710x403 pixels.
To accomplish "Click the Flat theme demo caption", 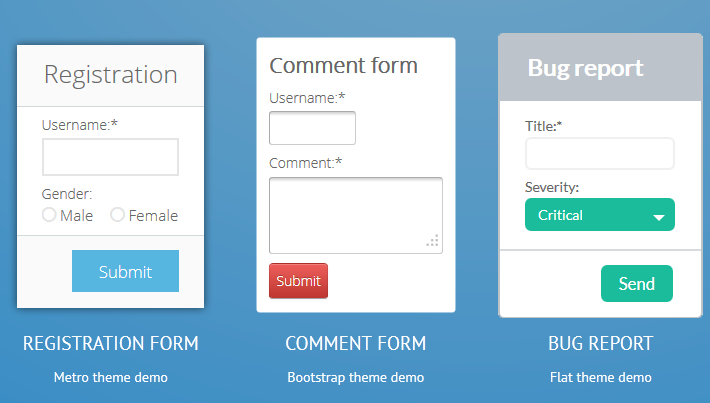I will [600, 377].
